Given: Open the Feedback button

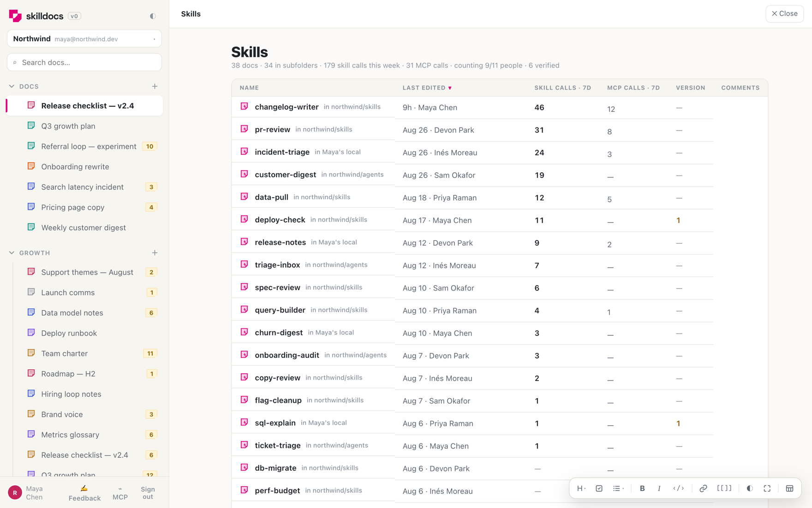Looking at the screenshot, I should (x=84, y=493).
